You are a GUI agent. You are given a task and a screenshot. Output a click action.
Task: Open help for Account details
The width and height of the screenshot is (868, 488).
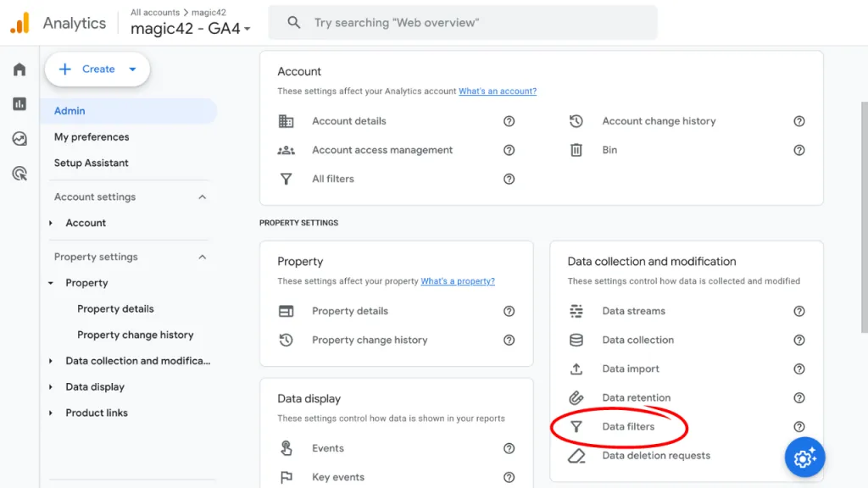(x=509, y=121)
